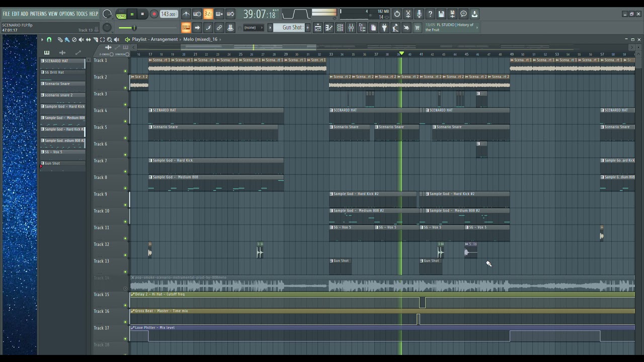Viewport: 644px width, 362px height.
Task: Toggle Playlist snap magnet icon
Action: (x=49, y=39)
